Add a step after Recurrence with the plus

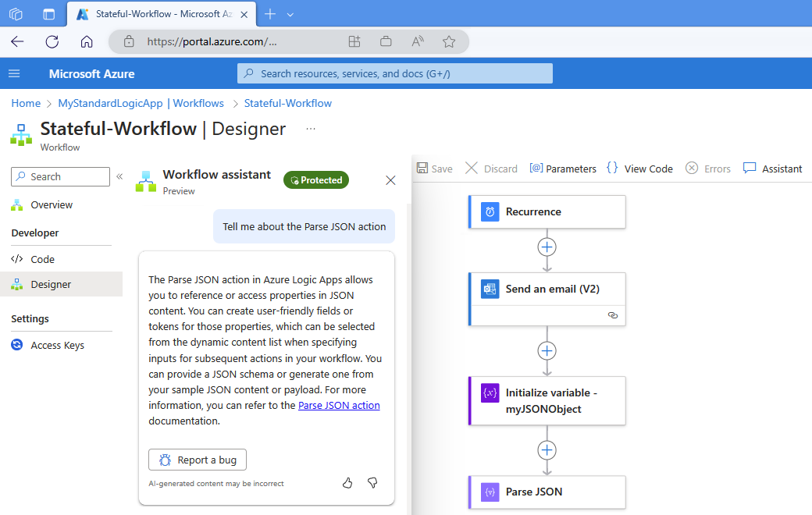click(547, 247)
